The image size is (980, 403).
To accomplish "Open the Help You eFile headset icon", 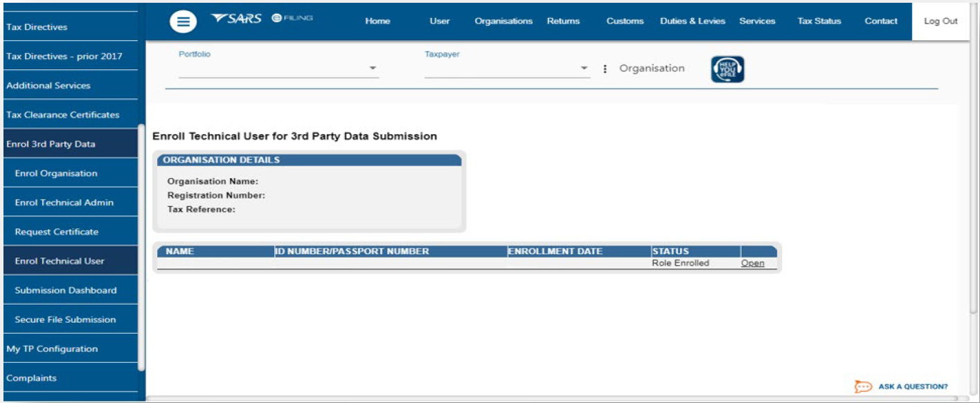I will point(728,69).
